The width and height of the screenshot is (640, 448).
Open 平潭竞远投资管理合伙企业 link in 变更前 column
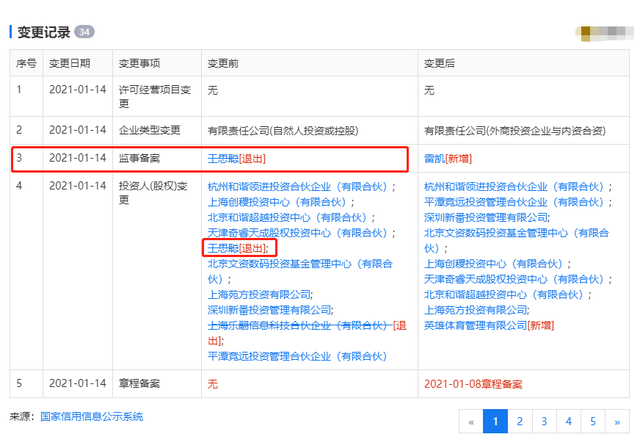297,356
